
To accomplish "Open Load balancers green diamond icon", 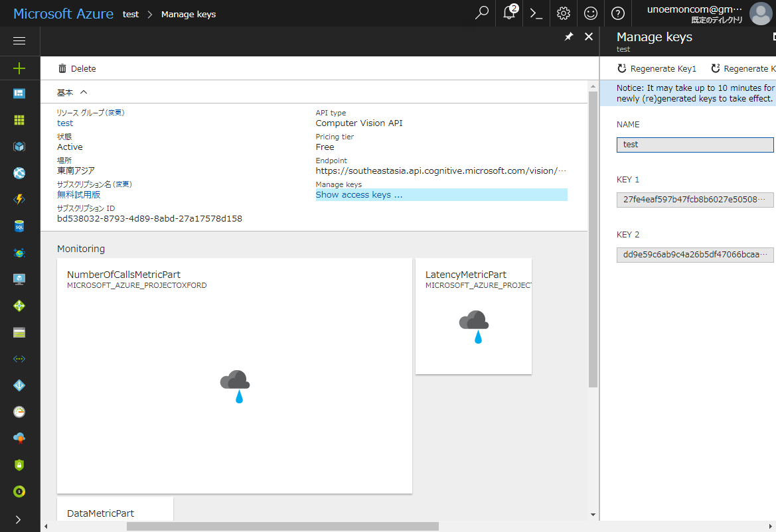I will click(x=19, y=306).
